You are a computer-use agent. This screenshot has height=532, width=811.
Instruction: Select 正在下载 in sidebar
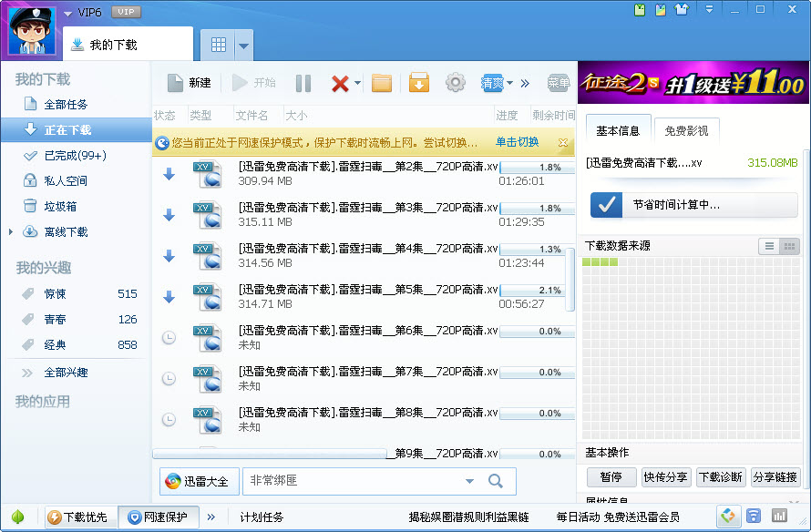click(76, 129)
